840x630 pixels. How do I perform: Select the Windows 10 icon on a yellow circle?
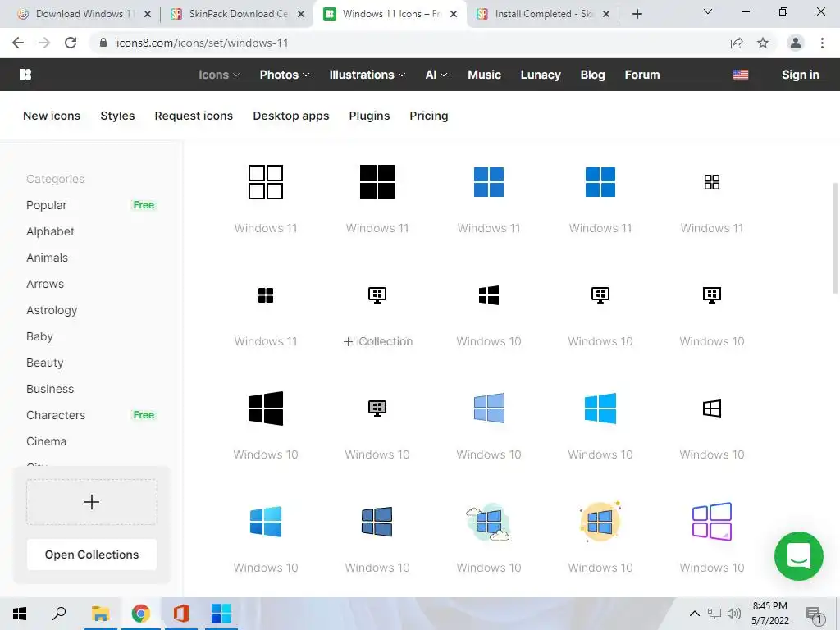click(x=600, y=522)
